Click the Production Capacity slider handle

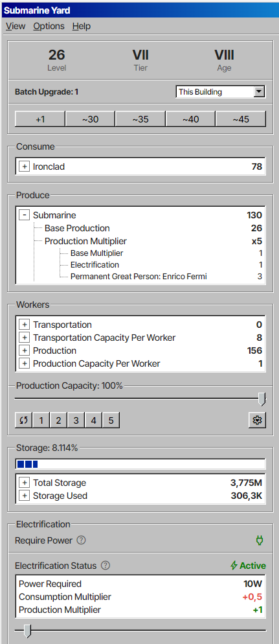click(262, 399)
